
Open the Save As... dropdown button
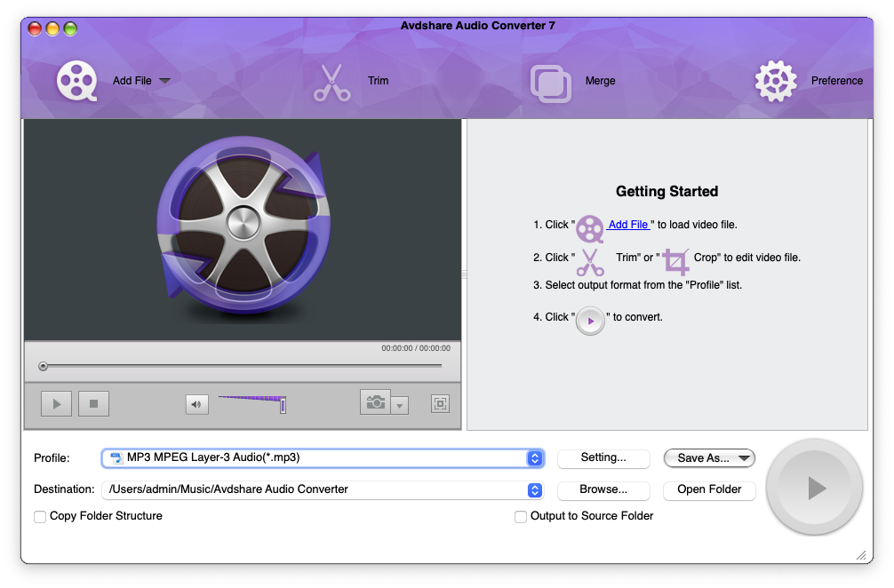(709, 458)
